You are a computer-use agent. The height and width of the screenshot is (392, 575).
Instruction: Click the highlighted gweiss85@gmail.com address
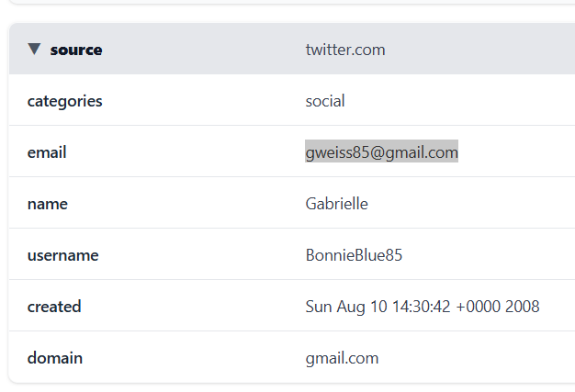tap(381, 152)
